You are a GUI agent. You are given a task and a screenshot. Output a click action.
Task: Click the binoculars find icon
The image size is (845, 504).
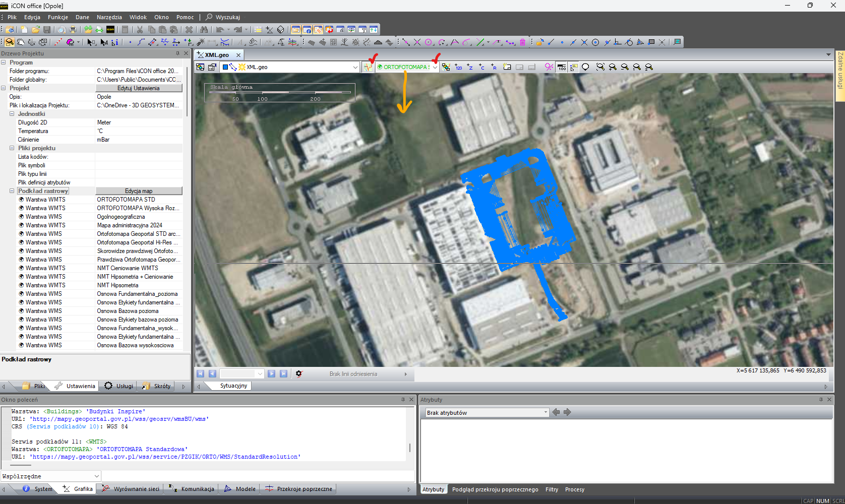click(204, 30)
